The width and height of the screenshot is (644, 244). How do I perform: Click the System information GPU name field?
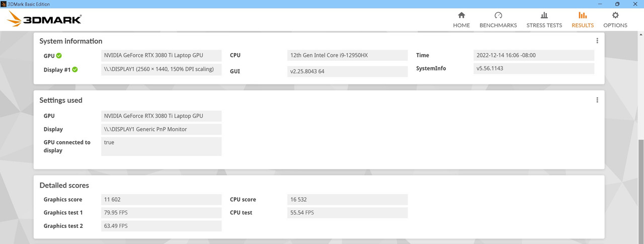click(x=161, y=55)
